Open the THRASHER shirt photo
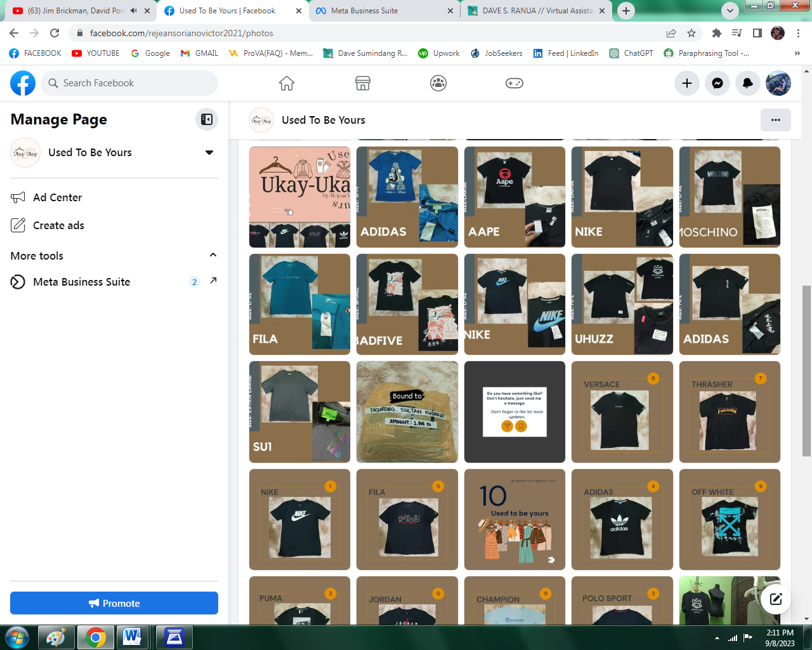 [x=730, y=412]
